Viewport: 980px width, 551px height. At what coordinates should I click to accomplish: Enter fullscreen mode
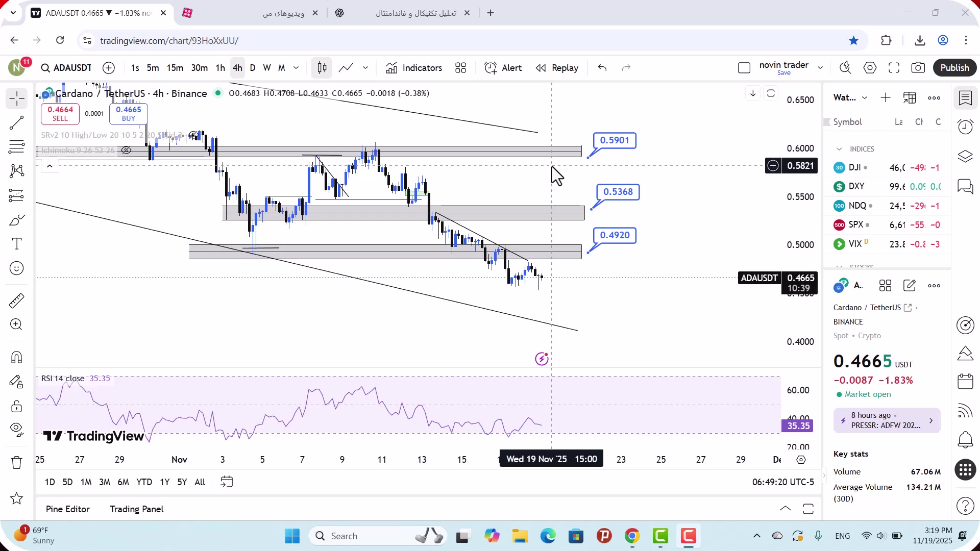point(894,68)
